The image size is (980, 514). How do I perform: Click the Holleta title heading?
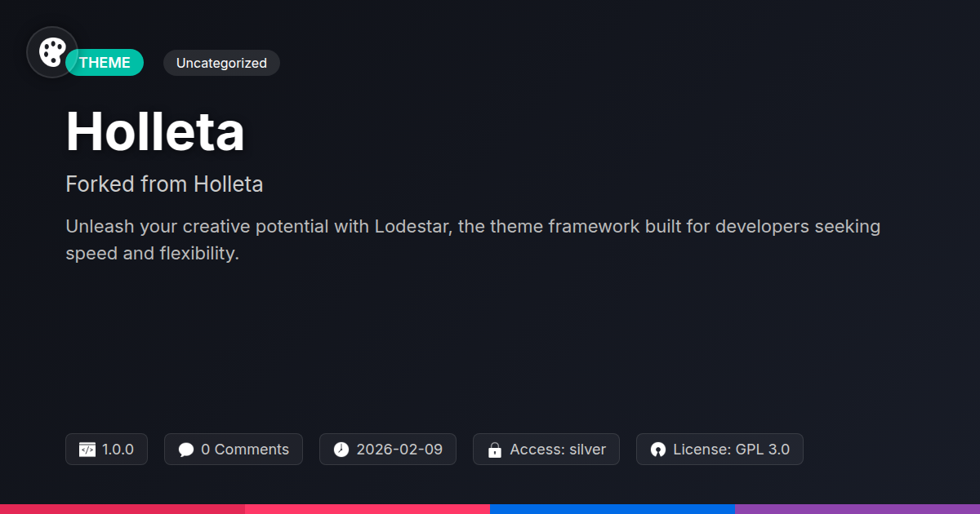(155, 131)
